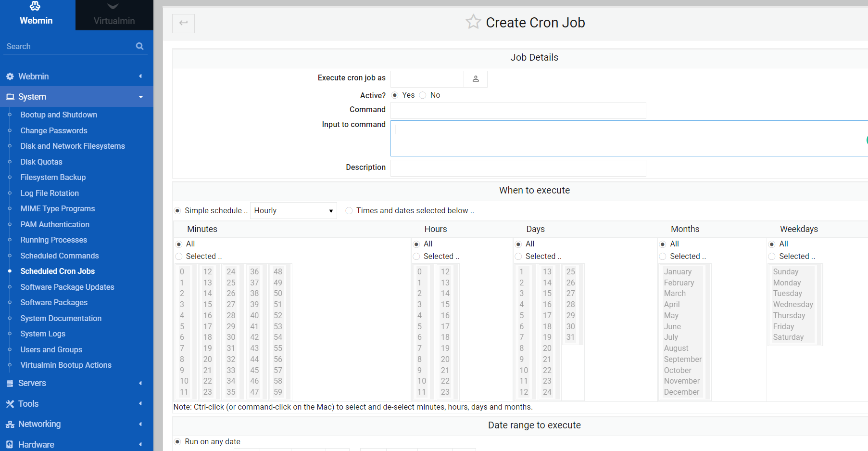Click the Networking icon in sidebar
Viewport: 868px width, 451px height.
click(10, 425)
